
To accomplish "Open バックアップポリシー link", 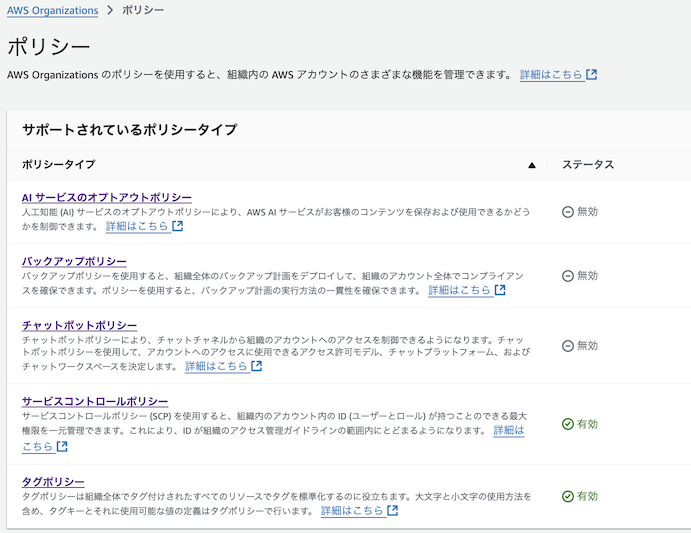I will [74, 261].
